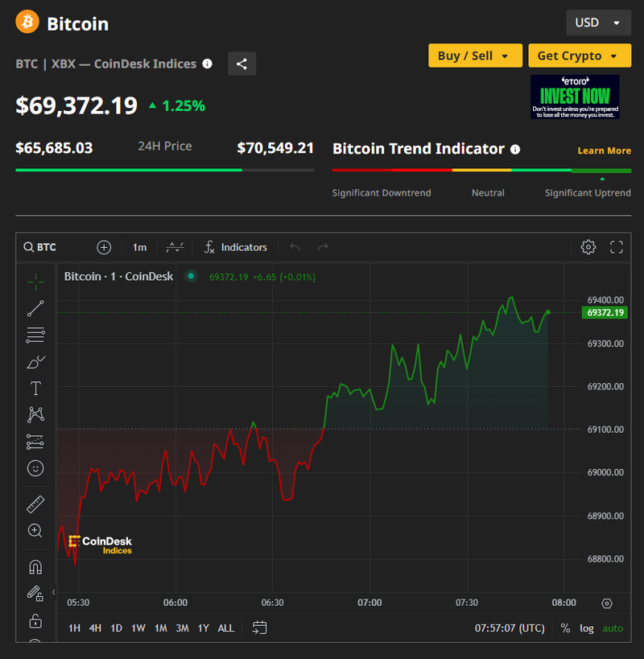Open the emoji icons drawing tool
The image size is (644, 659).
pos(35,467)
